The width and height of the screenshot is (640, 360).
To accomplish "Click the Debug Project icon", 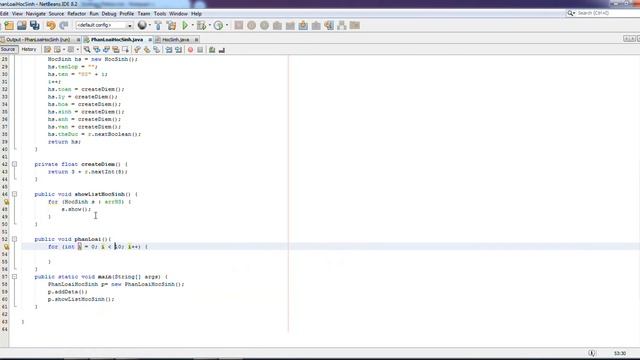I will pyautogui.click(x=201, y=25).
